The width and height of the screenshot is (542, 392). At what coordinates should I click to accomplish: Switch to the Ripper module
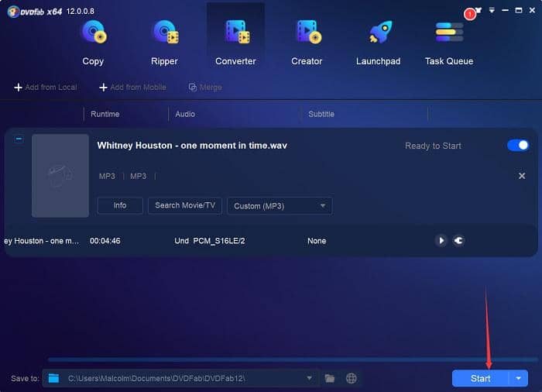pyautogui.click(x=164, y=43)
